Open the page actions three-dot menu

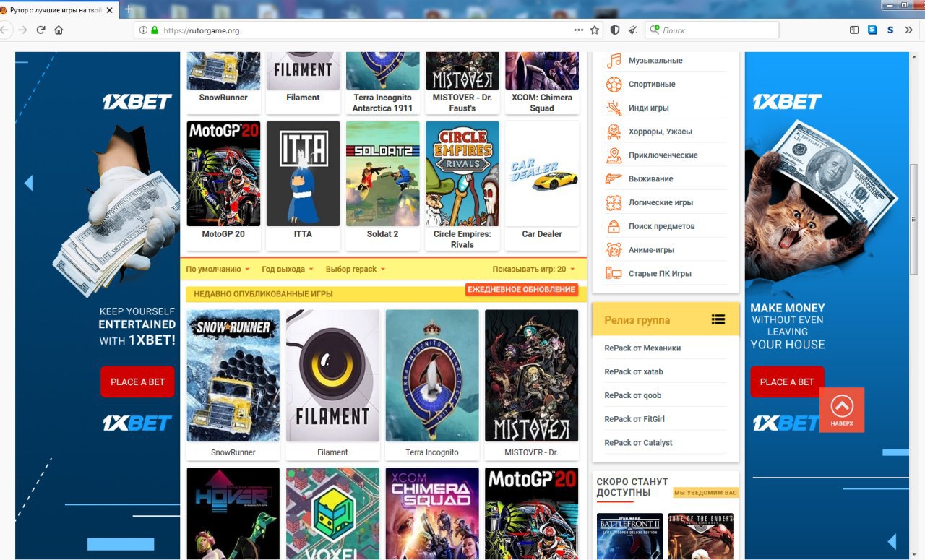(579, 30)
